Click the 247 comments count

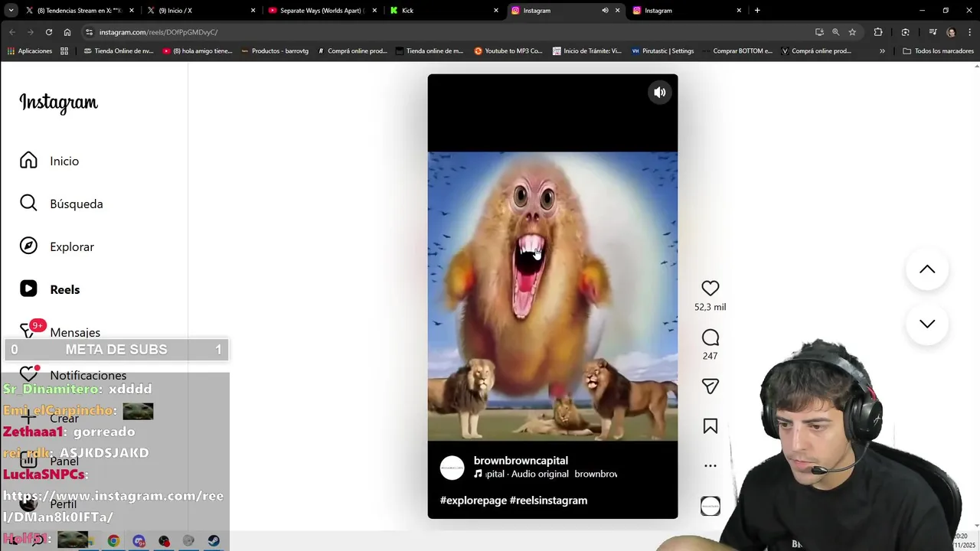pos(710,356)
